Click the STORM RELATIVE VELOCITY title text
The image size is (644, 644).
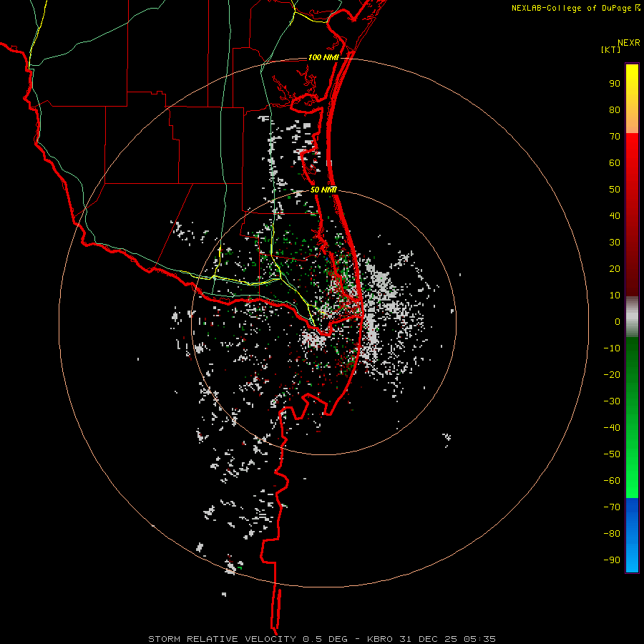pos(222,639)
